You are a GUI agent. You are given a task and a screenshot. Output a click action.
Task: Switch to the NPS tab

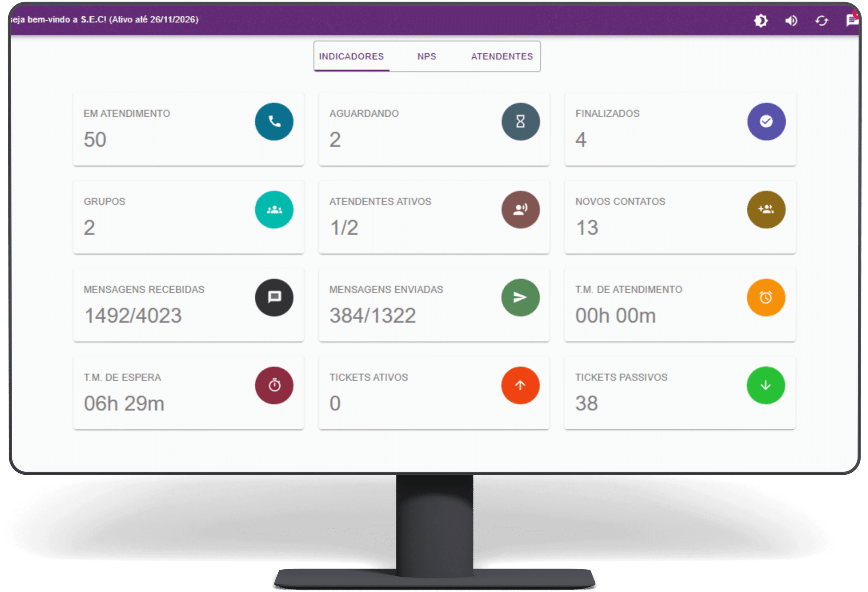pyautogui.click(x=427, y=56)
